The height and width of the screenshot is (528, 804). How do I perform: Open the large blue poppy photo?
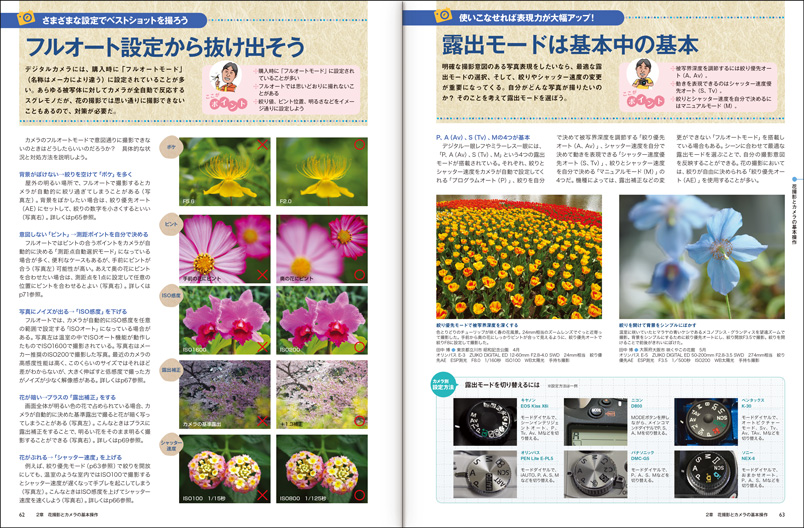701,256
